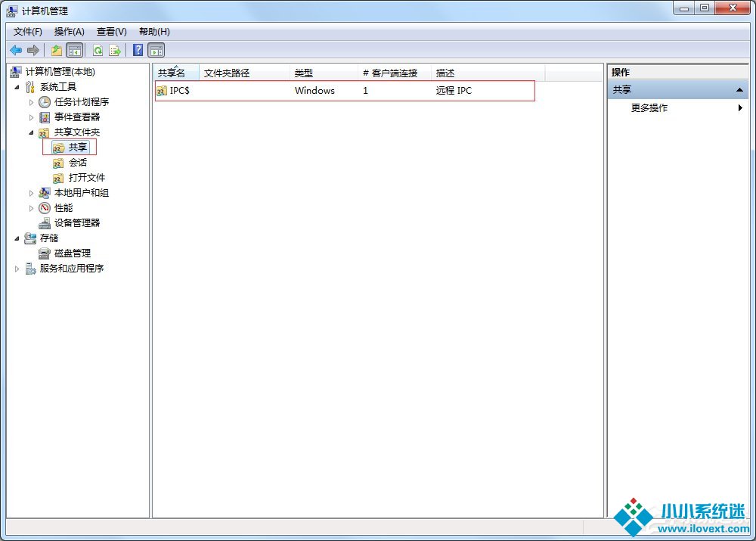The height and width of the screenshot is (541, 756).
Task: Sort by the 文件夹路径 column header
Action: coord(244,73)
